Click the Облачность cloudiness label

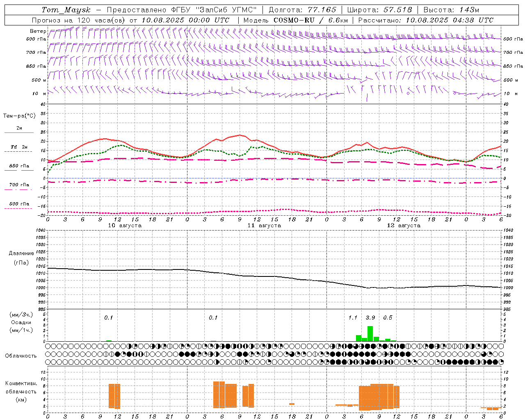[x=21, y=356]
